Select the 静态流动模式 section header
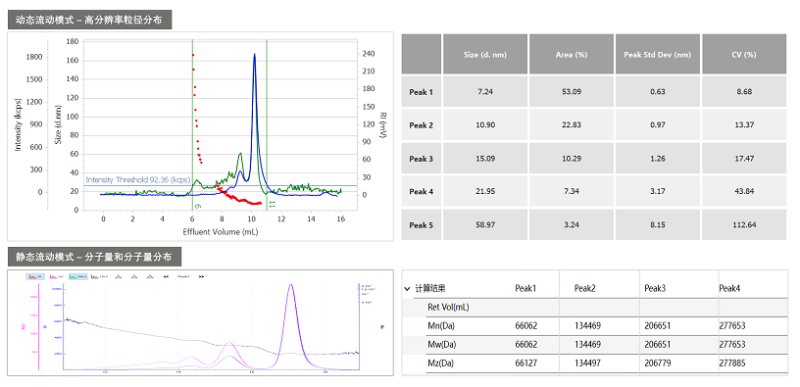Image resolution: width=800 pixels, height=387 pixels. (x=94, y=256)
